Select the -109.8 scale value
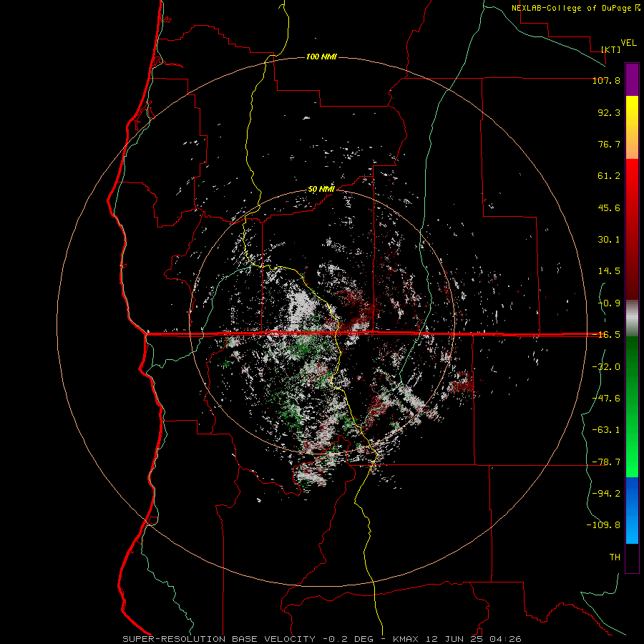This screenshot has height=644, width=644. tap(603, 525)
